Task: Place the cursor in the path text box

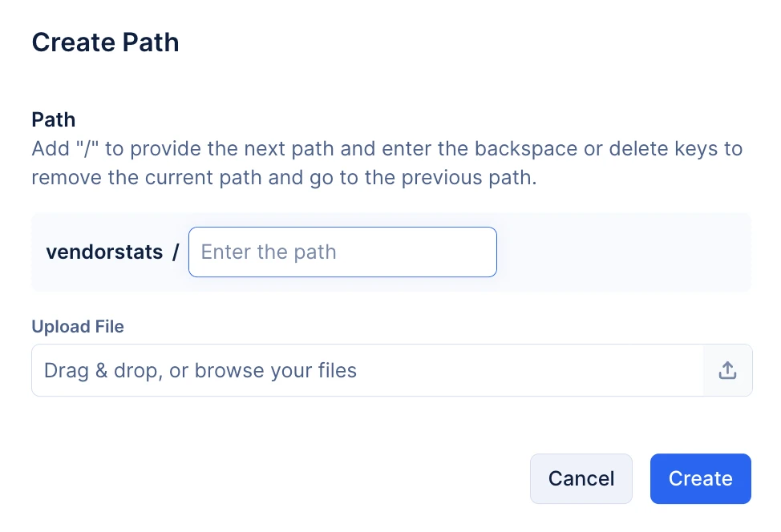Action: (342, 252)
